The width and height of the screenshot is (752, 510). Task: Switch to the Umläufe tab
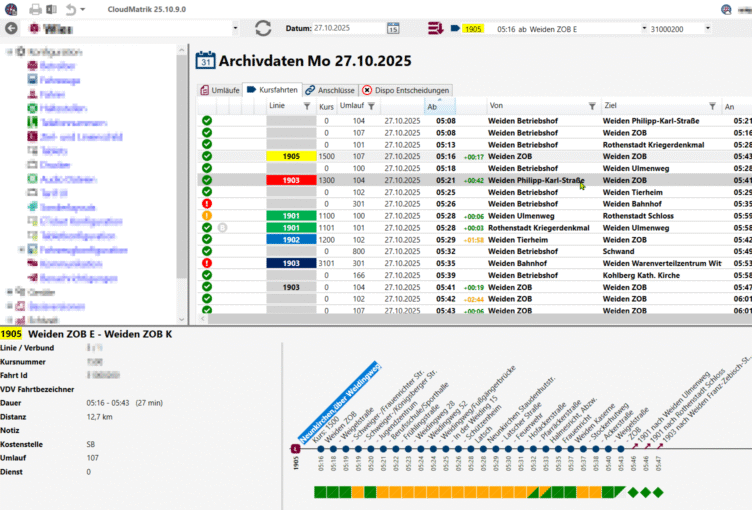point(218,90)
